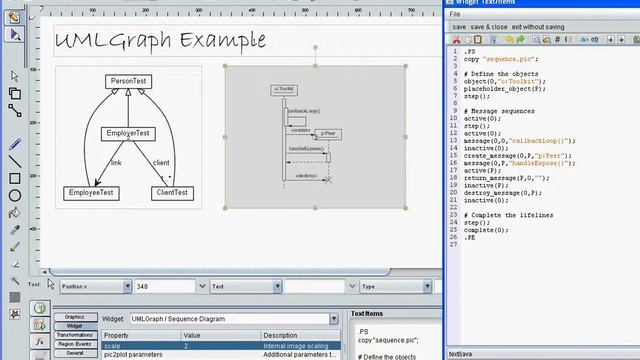Switch to the General tab
The width and height of the screenshot is (640, 360).
75,353
